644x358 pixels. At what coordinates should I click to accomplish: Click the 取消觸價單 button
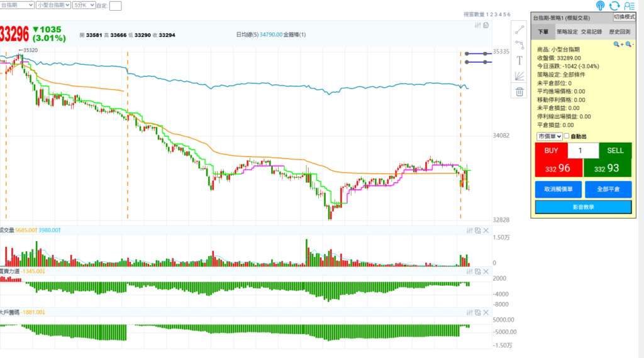pos(558,189)
